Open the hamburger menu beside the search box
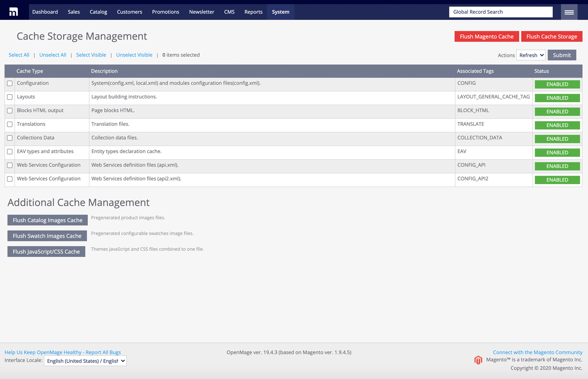 [x=569, y=12]
